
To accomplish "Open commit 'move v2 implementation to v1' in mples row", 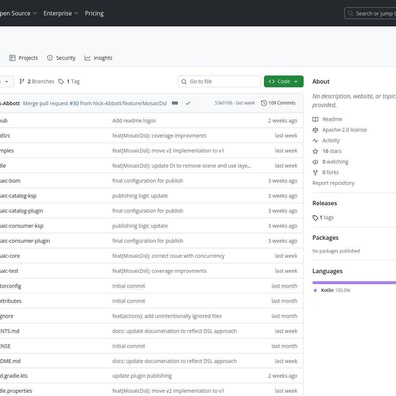I will click(x=168, y=151).
